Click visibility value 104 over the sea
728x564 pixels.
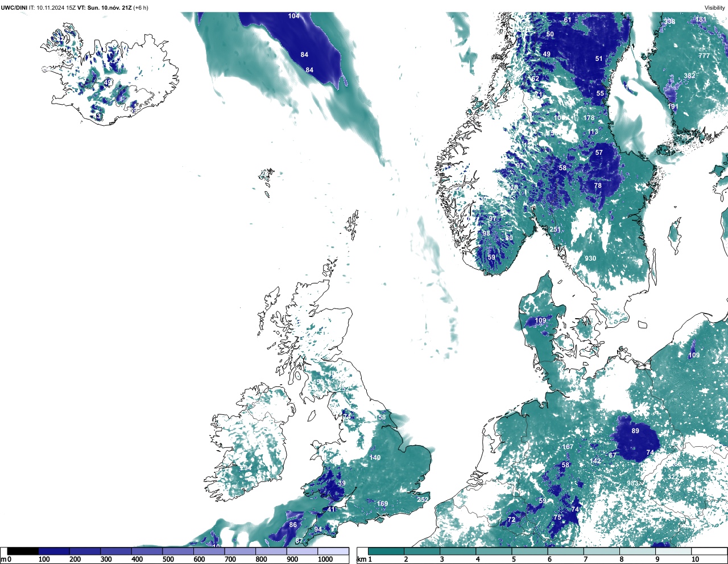coord(293,16)
